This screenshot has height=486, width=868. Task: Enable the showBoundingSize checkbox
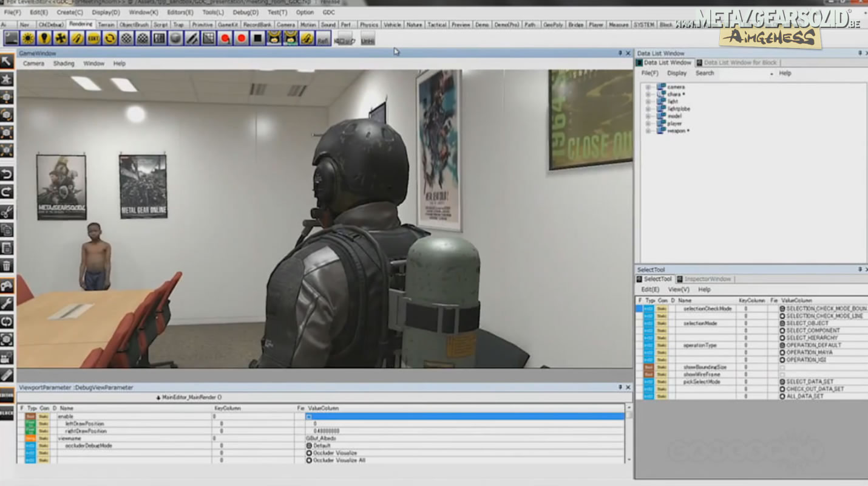click(782, 368)
